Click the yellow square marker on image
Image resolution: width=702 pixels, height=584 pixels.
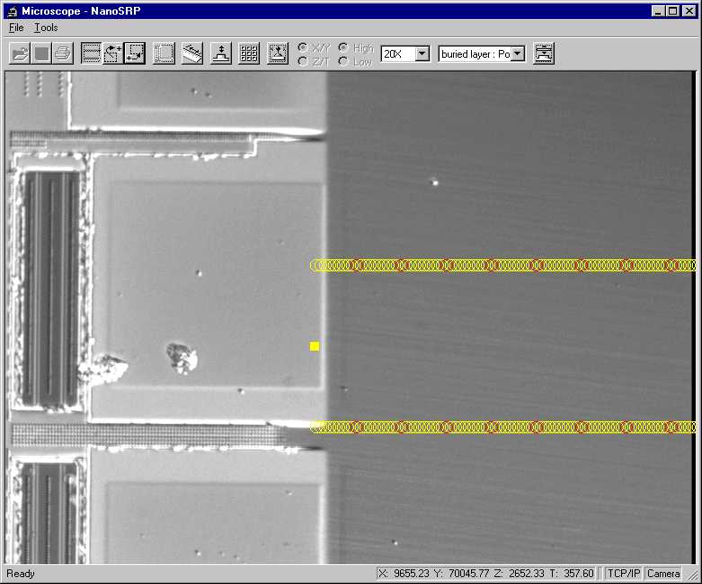click(314, 346)
